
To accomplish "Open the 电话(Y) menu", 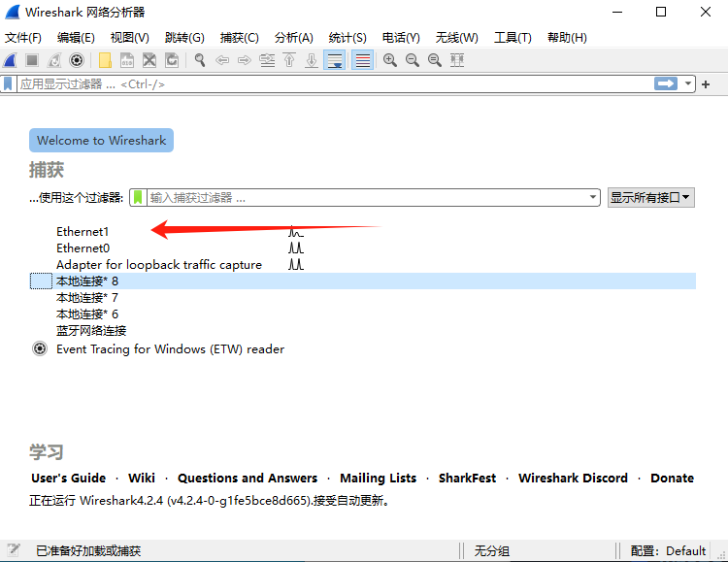I will [x=401, y=38].
